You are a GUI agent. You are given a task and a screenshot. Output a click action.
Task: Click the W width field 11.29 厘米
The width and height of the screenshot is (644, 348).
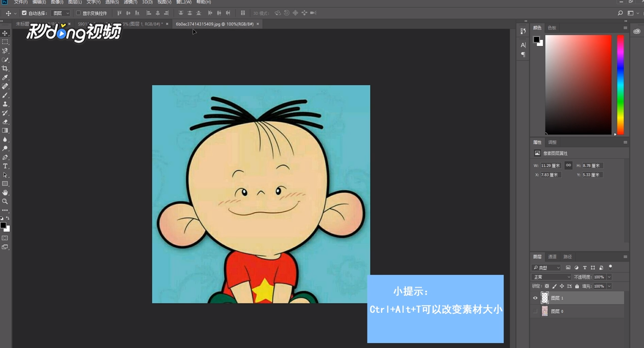[x=550, y=166]
